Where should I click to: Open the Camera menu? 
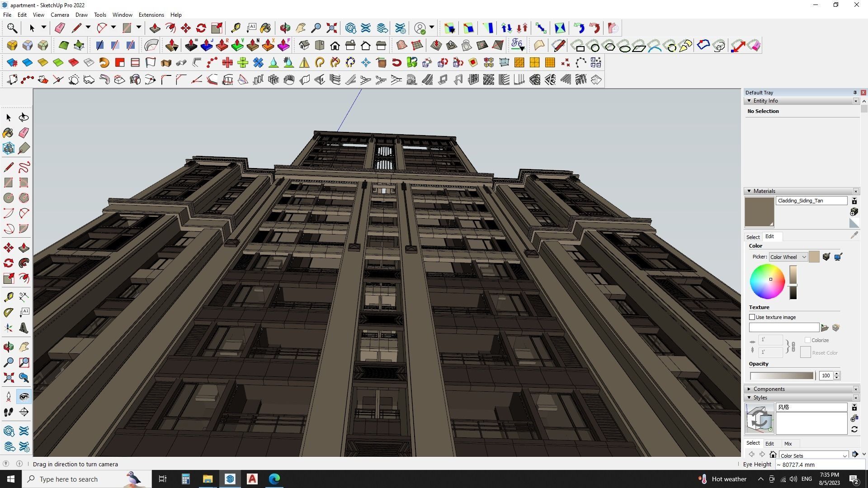click(60, 15)
